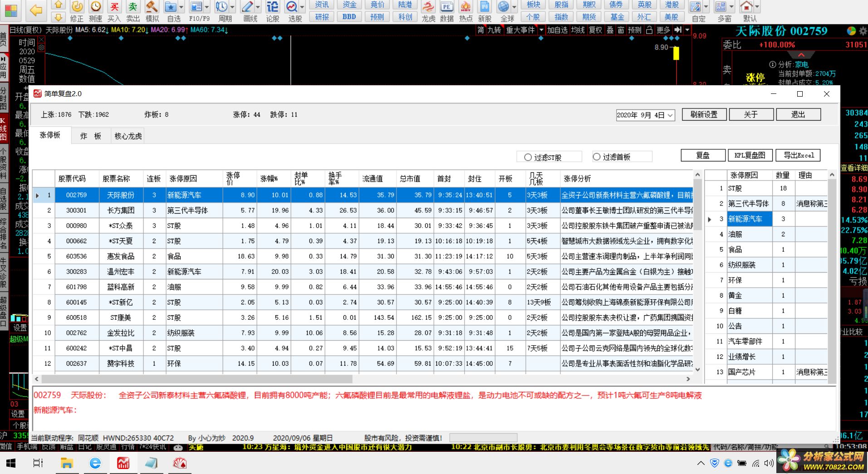Launch Internet Explorer from the taskbar
This screenshot has width=868, height=474.
click(x=95, y=463)
